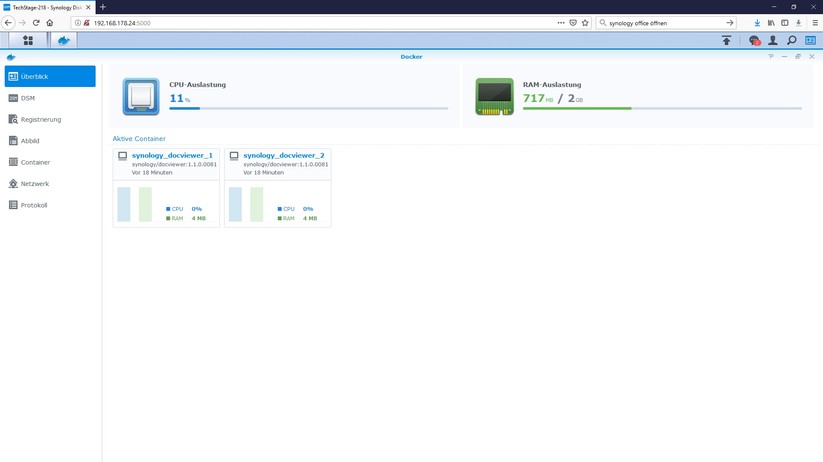823x462 pixels.
Task: Click the Firefox search field
Action: (664, 23)
